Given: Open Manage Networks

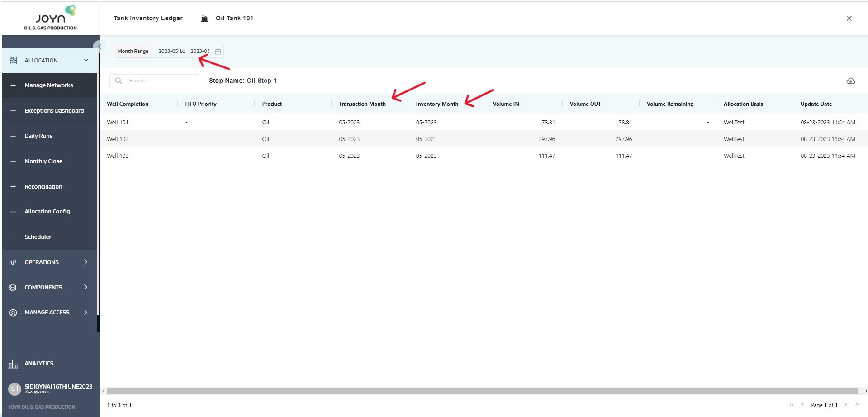Looking at the screenshot, I should [48, 85].
